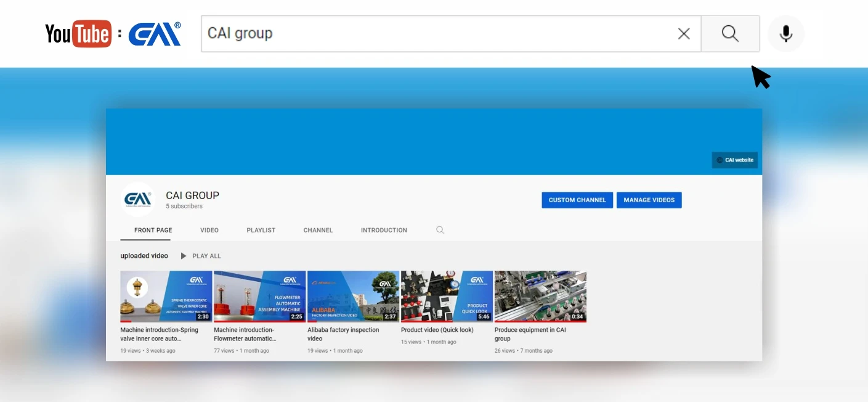Image resolution: width=868 pixels, height=402 pixels.
Task: Click the MANAGE VIDEOS button
Action: tap(649, 200)
